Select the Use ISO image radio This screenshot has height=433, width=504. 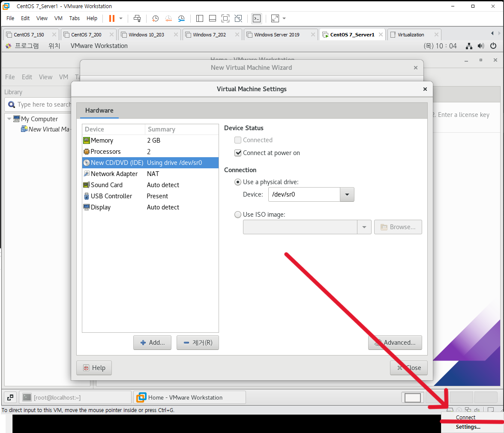click(x=238, y=215)
